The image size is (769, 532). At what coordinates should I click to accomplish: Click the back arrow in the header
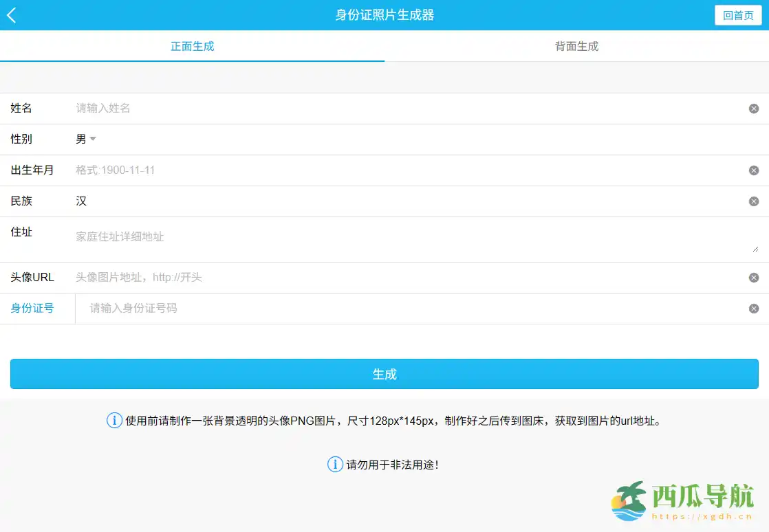coord(11,14)
